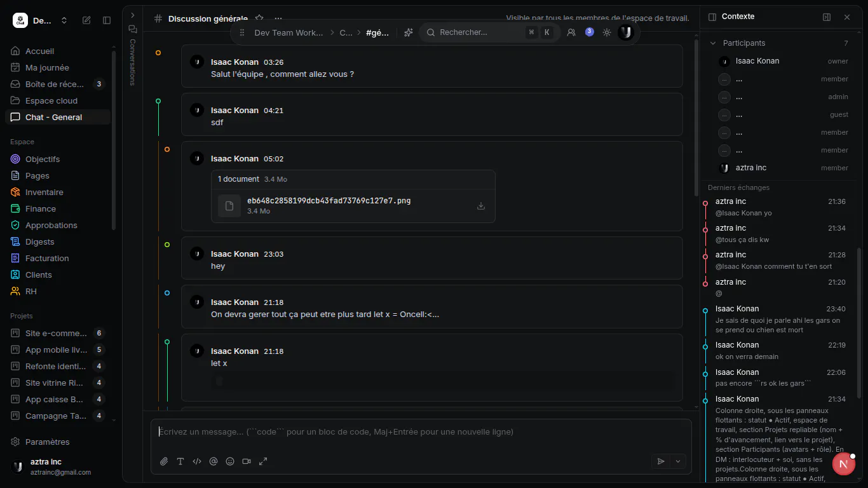Screen dimensions: 868x488
Task: Open recent exchange '@Isaac Konan yo'
Action: (780, 207)
